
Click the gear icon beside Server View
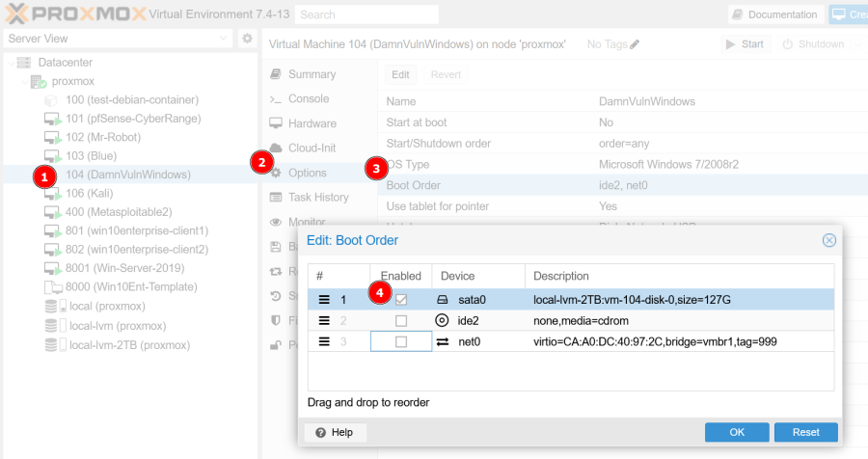pos(247,39)
